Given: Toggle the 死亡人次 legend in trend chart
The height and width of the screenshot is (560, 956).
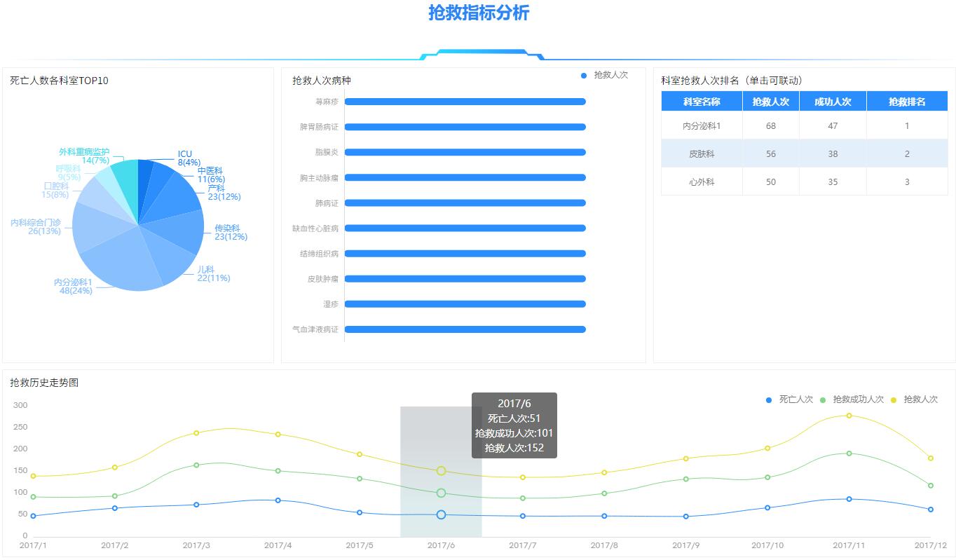Looking at the screenshot, I should pyautogui.click(x=789, y=399).
